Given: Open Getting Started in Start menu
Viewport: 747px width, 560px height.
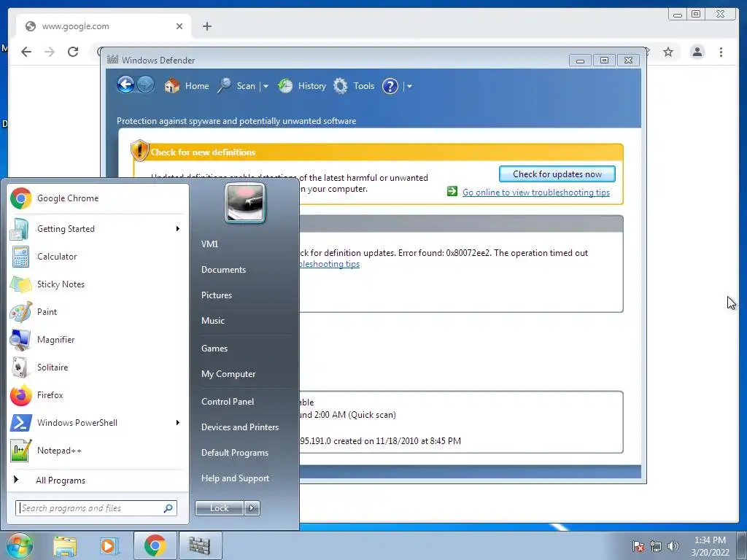Looking at the screenshot, I should tap(97, 229).
